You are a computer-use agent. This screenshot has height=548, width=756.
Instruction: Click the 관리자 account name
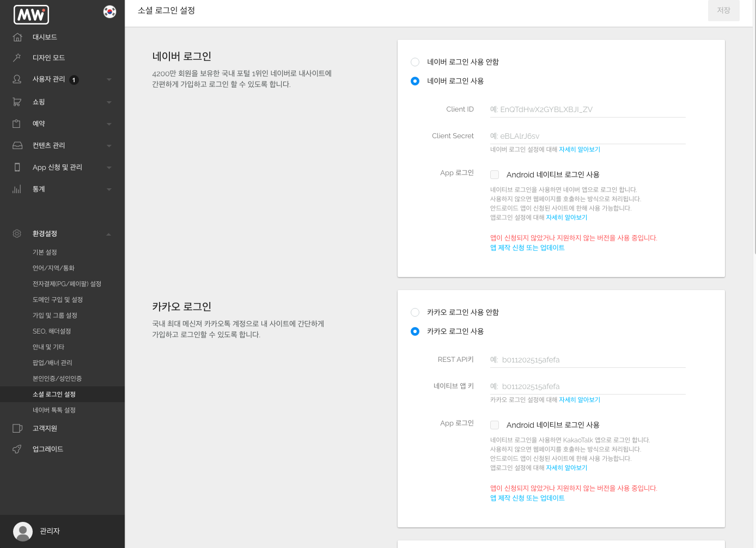coord(50,531)
